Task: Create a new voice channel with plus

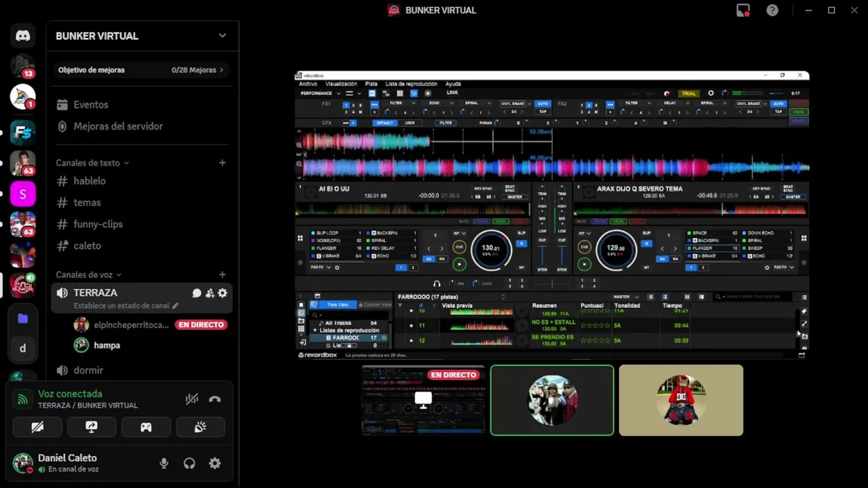Action: click(222, 274)
